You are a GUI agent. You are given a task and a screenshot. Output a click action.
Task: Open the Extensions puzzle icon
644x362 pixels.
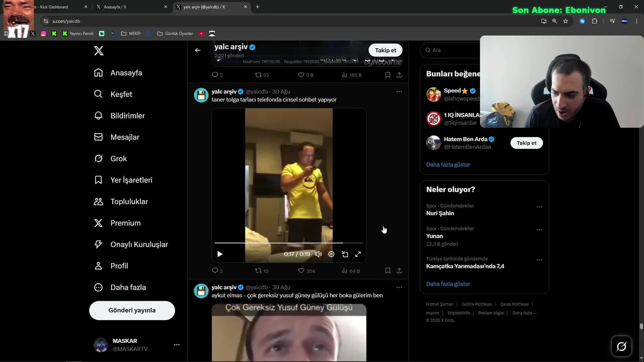click(595, 21)
